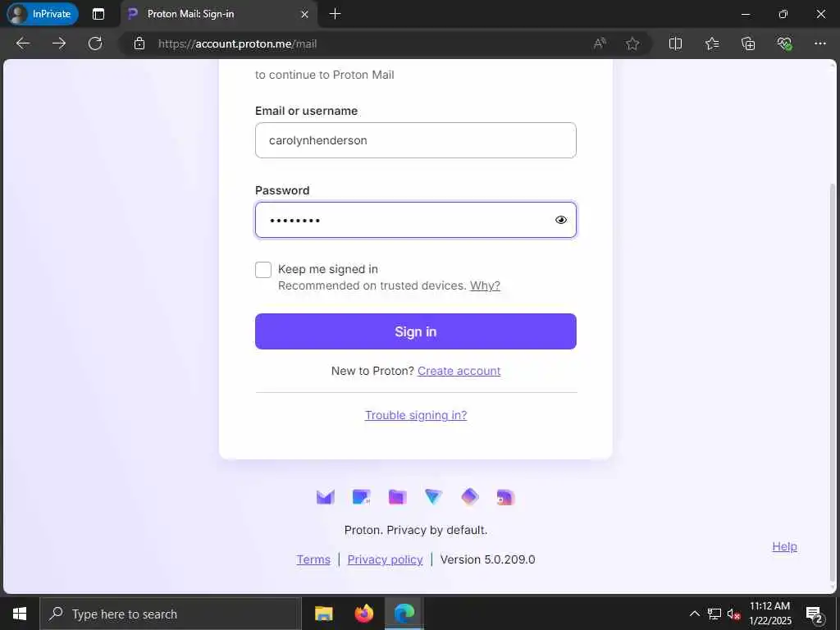Screen dimensions: 840x630
Task: Click the Sign in button
Action: point(416,331)
